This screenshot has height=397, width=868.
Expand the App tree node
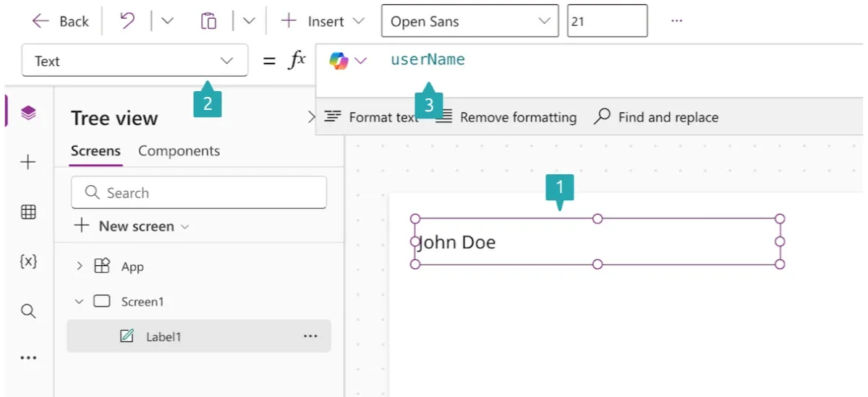(80, 266)
